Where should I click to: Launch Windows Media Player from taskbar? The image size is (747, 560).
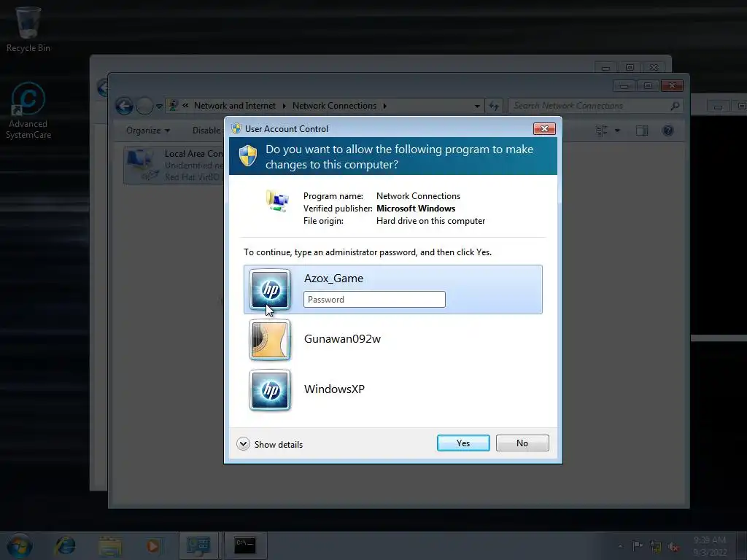click(x=153, y=545)
